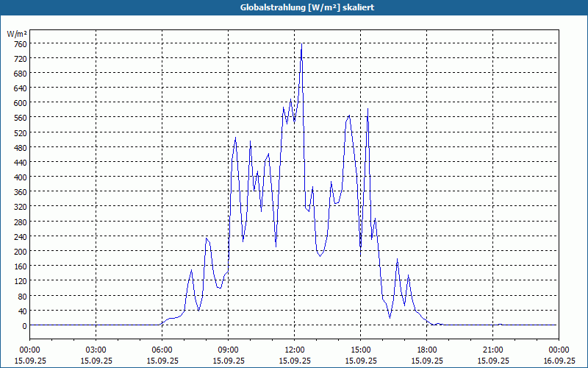This screenshot has height=368, width=588.
Task: Select the '15.09.25' date beneath 21:00
Action: (x=492, y=361)
